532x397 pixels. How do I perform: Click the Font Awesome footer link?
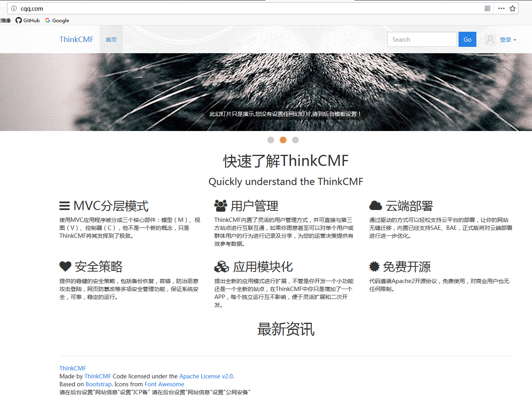click(164, 384)
